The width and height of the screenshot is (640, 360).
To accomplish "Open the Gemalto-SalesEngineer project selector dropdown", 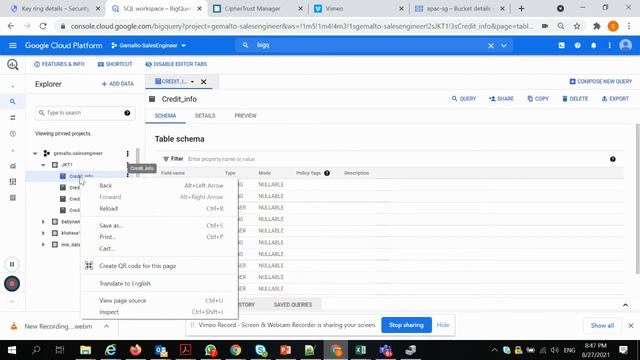I will click(149, 45).
